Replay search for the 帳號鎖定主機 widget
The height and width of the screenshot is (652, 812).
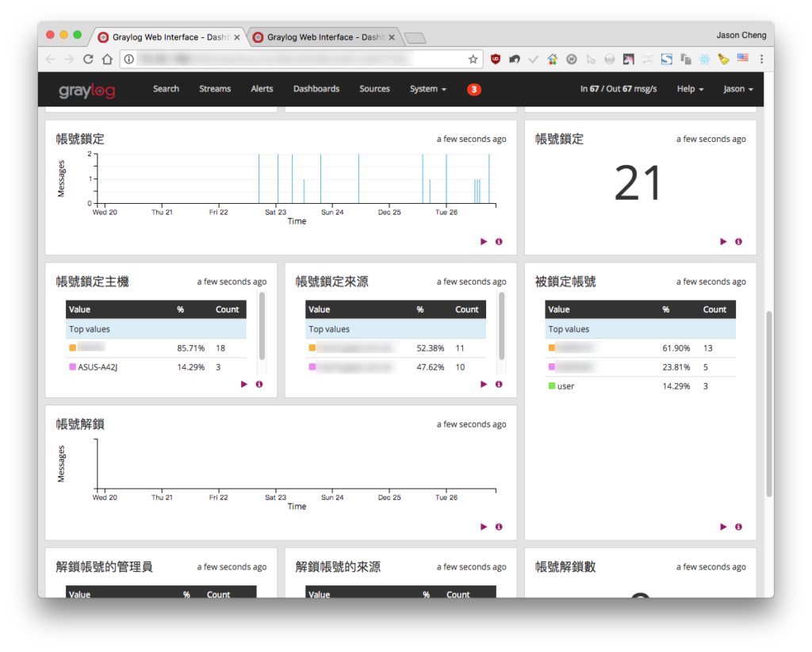click(x=244, y=384)
